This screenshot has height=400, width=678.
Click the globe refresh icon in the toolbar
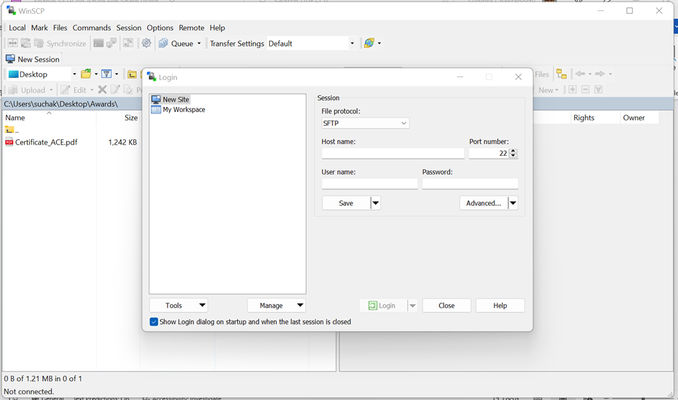tap(369, 43)
